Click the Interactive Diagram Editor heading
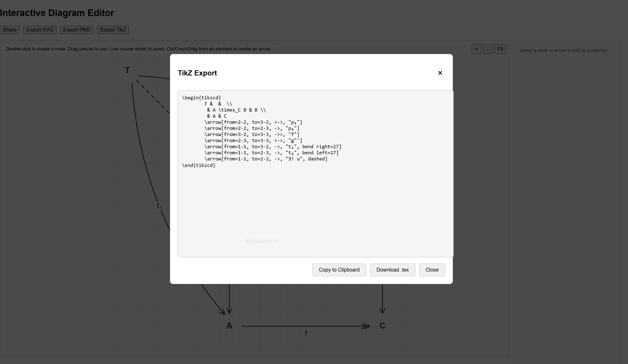The image size is (628, 364). click(57, 13)
